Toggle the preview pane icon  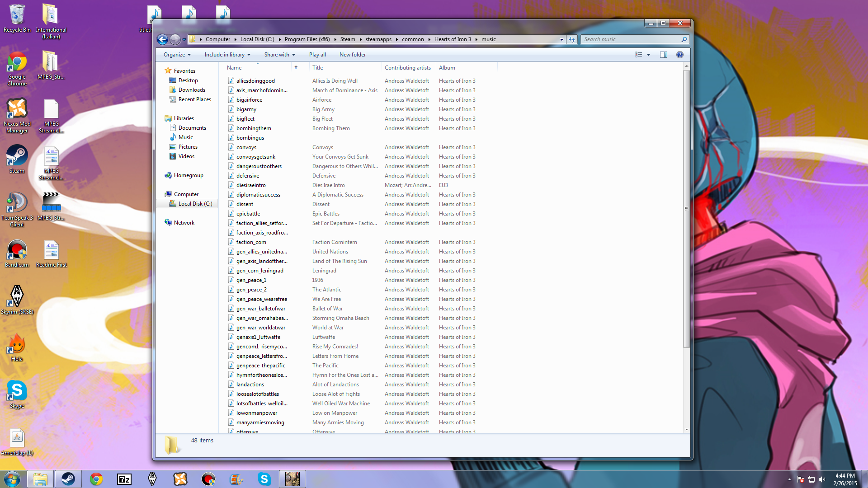tap(663, 55)
